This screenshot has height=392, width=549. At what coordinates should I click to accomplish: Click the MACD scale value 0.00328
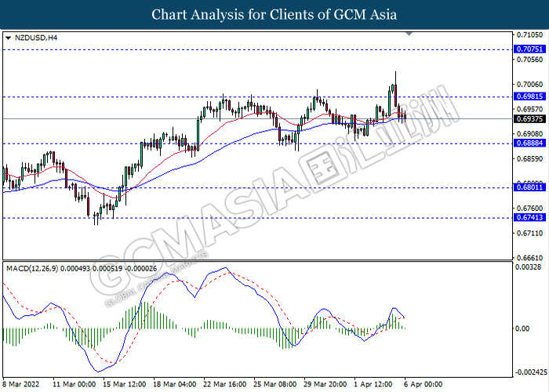click(x=528, y=267)
